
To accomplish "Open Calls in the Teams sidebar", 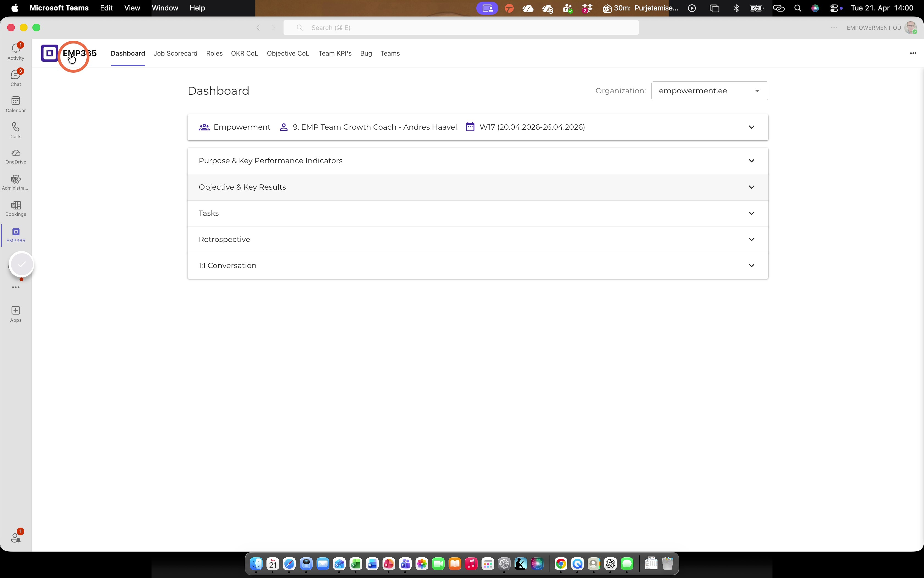I will pos(16,130).
